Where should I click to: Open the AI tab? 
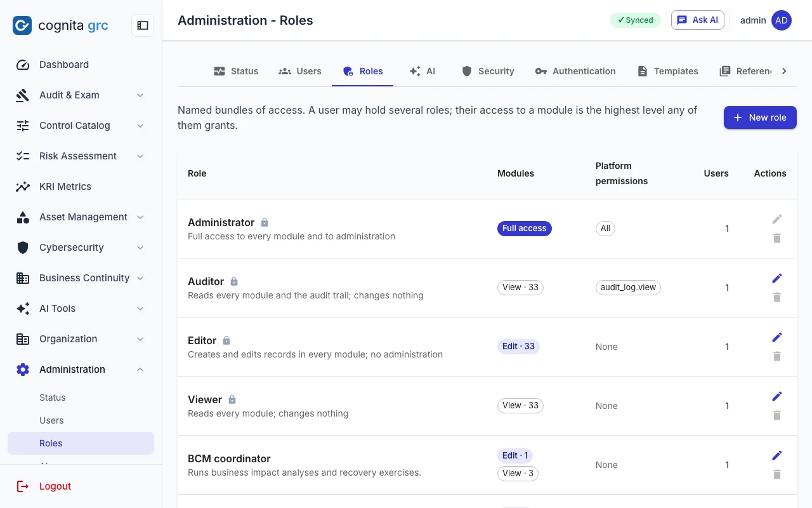pos(422,71)
